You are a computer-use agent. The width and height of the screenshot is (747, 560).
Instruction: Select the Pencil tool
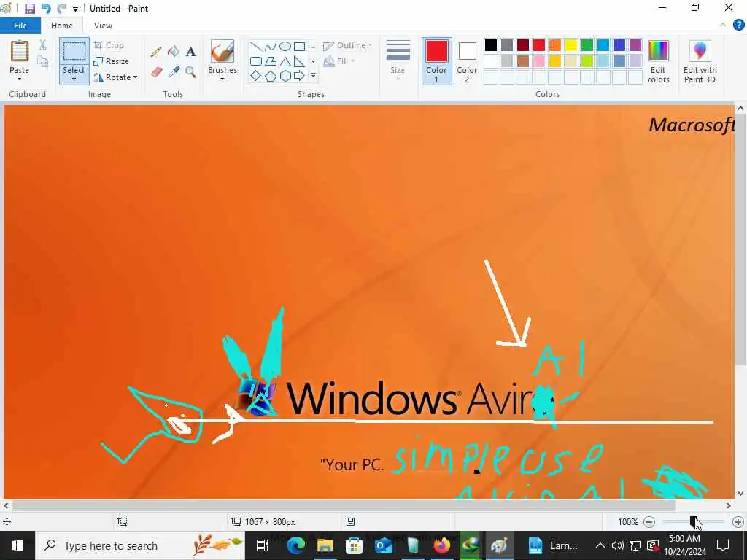tap(156, 52)
